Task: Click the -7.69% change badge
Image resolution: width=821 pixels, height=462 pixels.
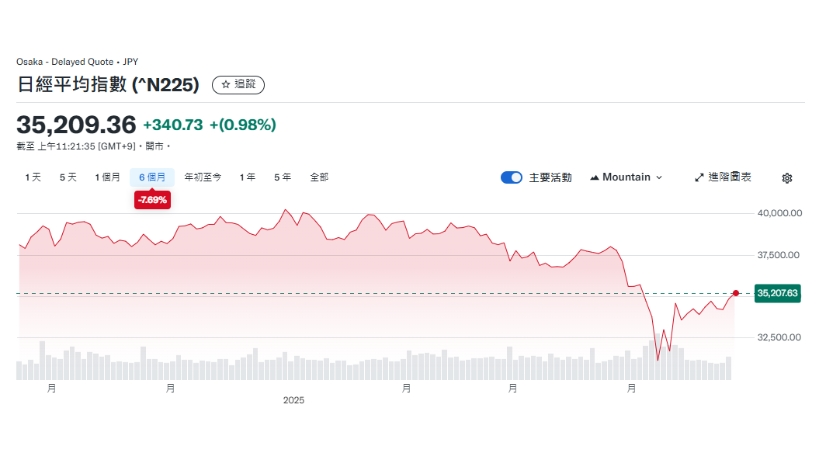Action: 152,200
